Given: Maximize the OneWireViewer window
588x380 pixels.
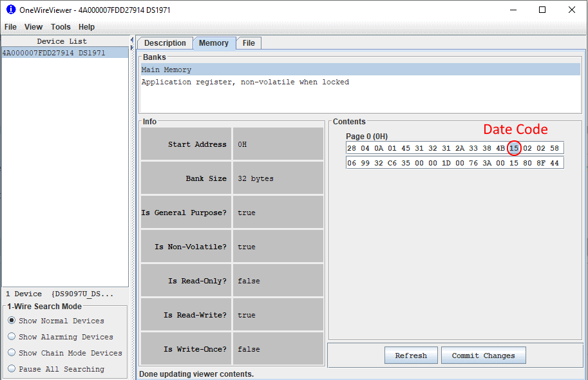Looking at the screenshot, I should click(x=542, y=10).
